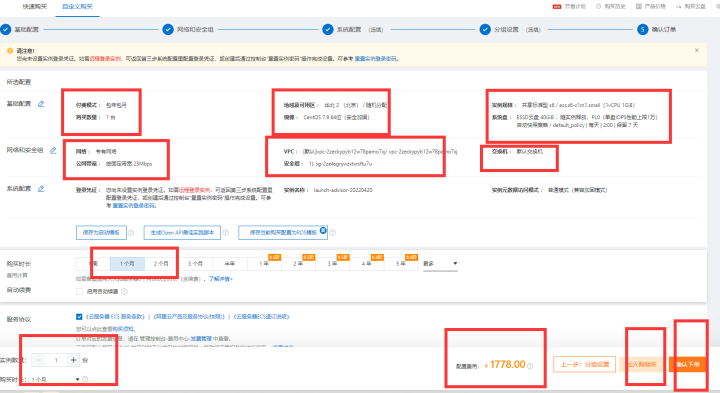Viewport: 720px width, 393px height.
Task: Click the edit pencil beside 基础配置
Action: (x=41, y=104)
